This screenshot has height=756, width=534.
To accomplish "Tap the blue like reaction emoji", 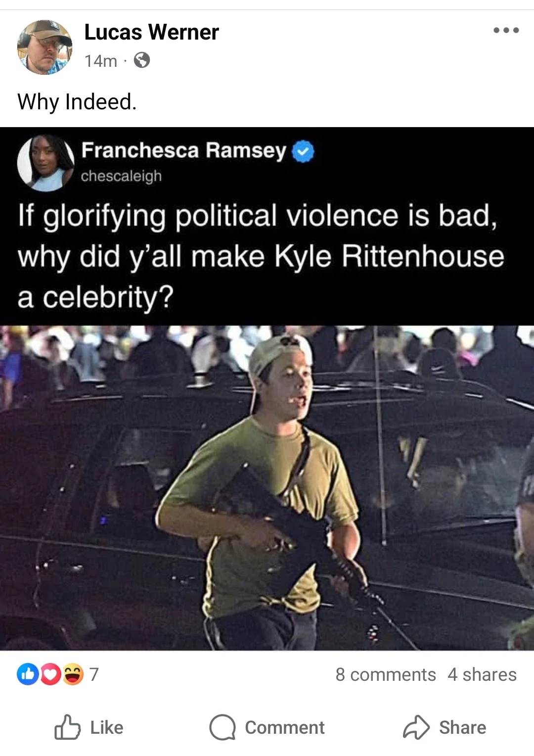I will (28, 674).
